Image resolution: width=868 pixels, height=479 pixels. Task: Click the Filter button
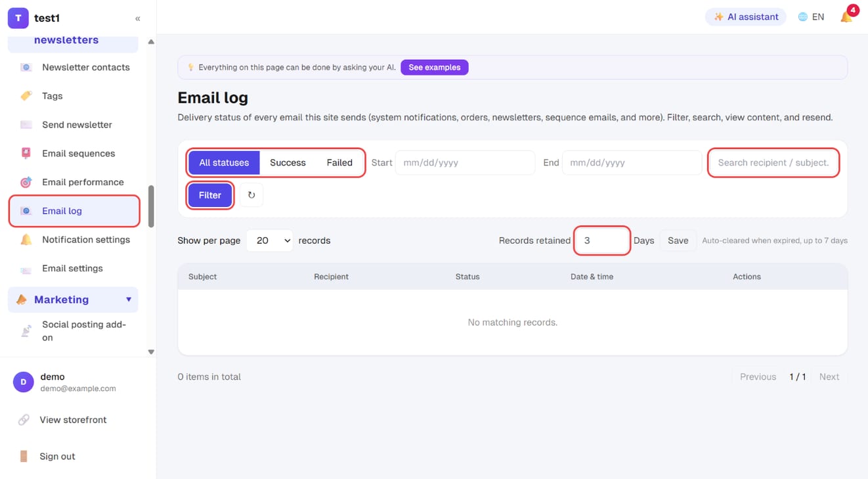tap(210, 195)
